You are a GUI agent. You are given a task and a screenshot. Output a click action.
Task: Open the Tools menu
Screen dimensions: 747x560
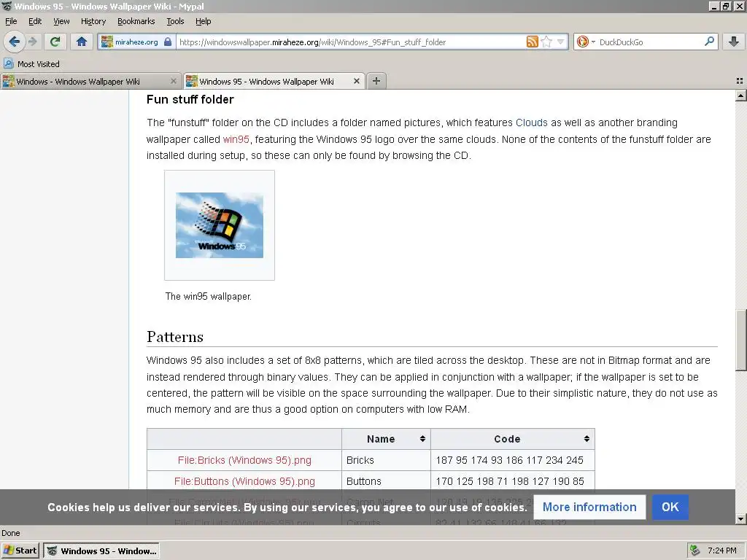click(175, 21)
